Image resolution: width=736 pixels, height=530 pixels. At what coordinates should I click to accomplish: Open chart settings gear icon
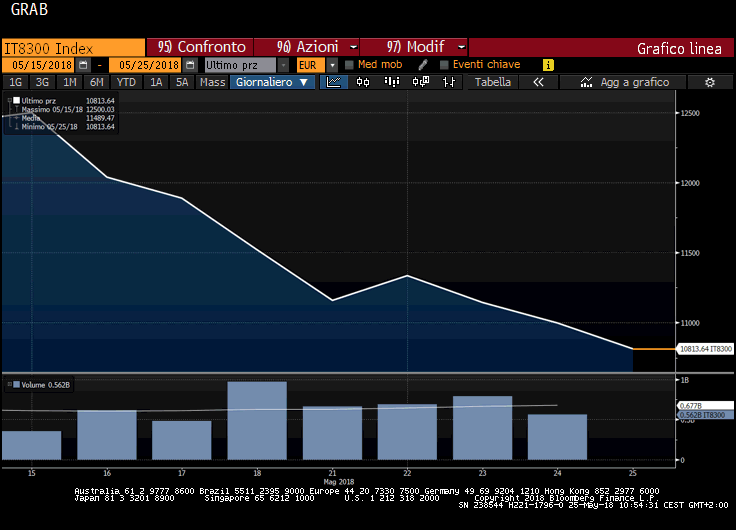point(709,82)
